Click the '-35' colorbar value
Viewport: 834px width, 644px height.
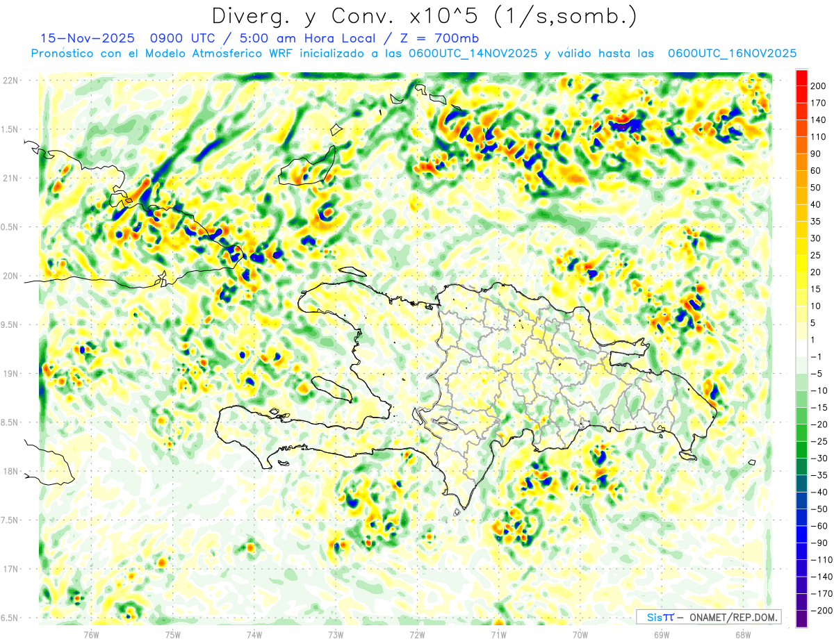(x=818, y=475)
